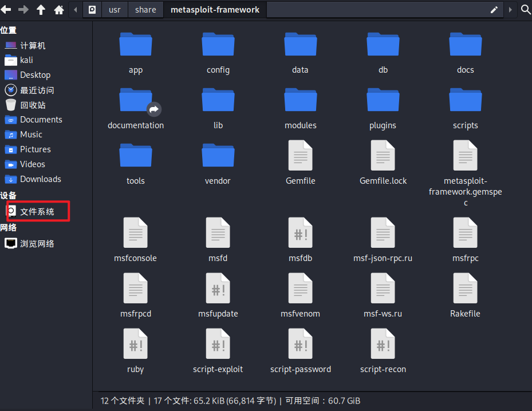Toggle path edit pencil icon
Image resolution: width=532 pixels, height=411 pixels.
coord(494,10)
